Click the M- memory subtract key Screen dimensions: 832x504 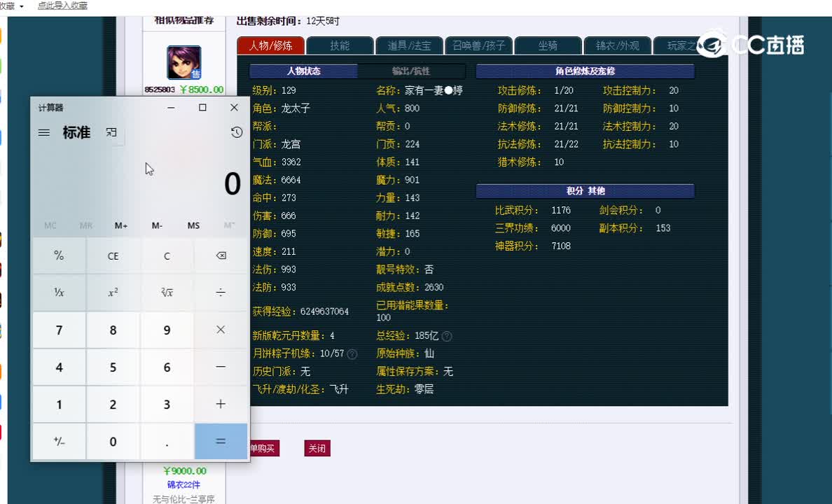[x=157, y=225]
